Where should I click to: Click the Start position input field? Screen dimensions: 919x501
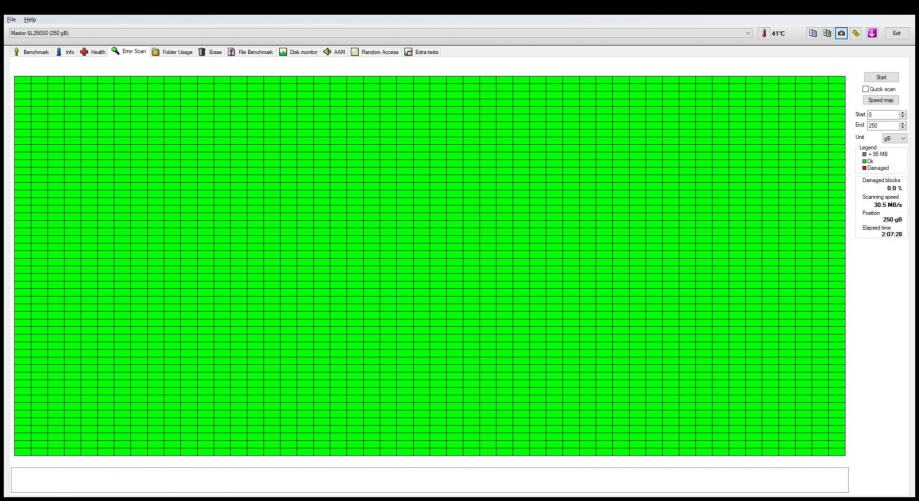[883, 115]
